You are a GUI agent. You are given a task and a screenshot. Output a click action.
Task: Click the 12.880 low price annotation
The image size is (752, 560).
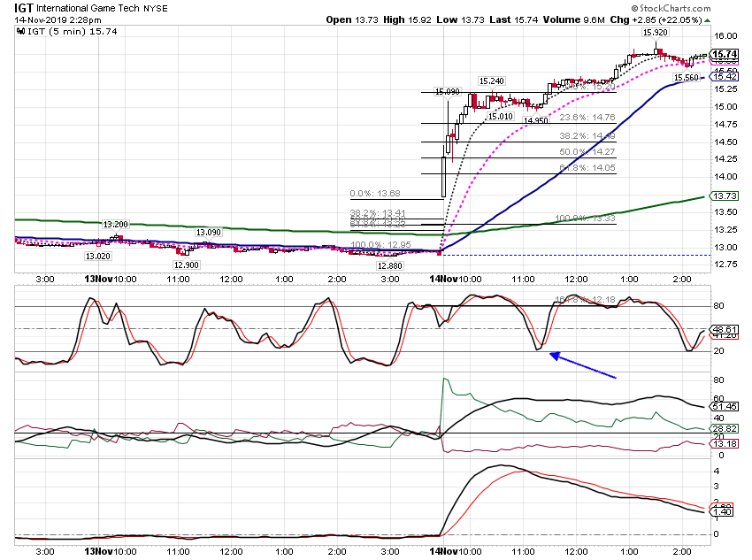390,266
